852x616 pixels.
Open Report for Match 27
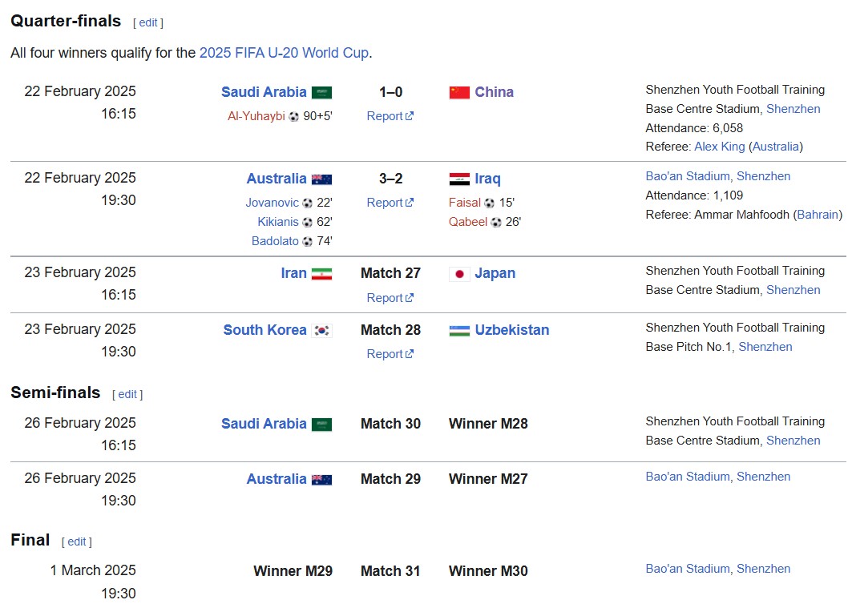(x=390, y=298)
